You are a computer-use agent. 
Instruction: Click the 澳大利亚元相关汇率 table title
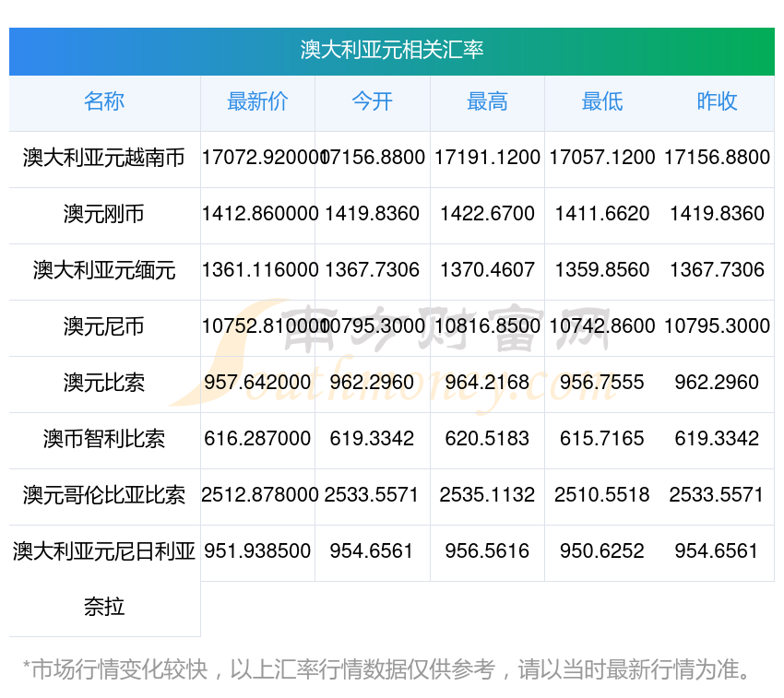point(392,50)
